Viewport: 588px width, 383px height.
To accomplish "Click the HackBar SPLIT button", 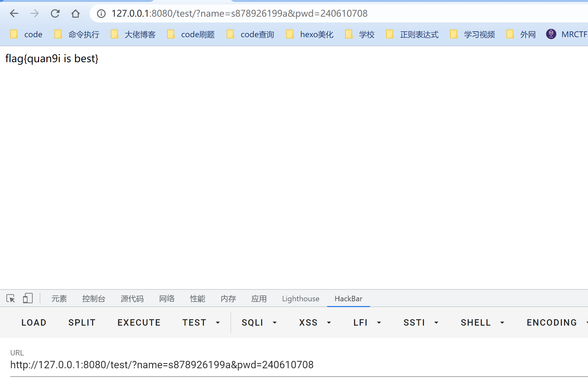I will pyautogui.click(x=82, y=322).
